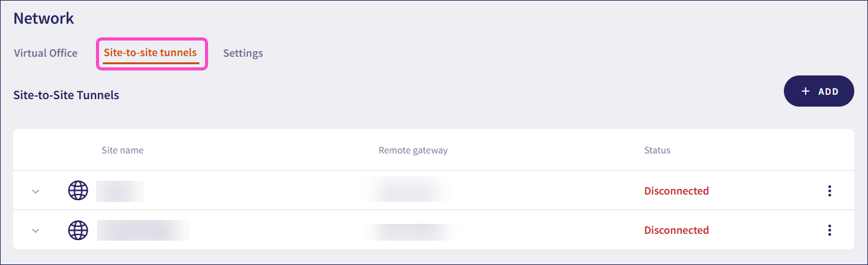Click the second row's blurred remote gateway value

click(x=410, y=230)
